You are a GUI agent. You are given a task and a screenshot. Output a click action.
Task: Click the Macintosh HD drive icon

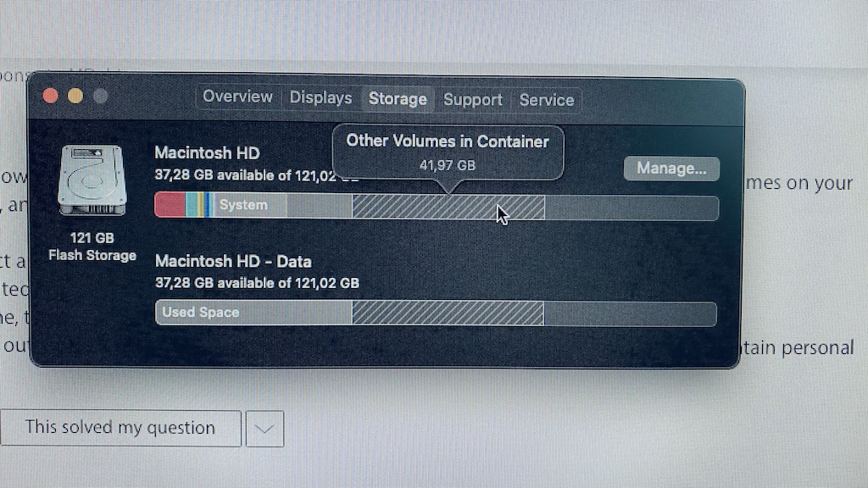click(x=92, y=180)
